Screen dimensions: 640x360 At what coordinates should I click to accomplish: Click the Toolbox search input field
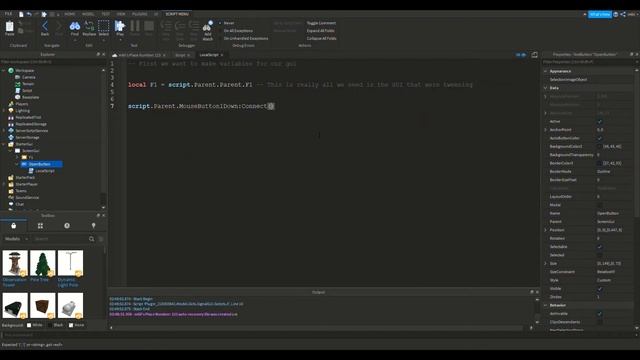point(60,239)
